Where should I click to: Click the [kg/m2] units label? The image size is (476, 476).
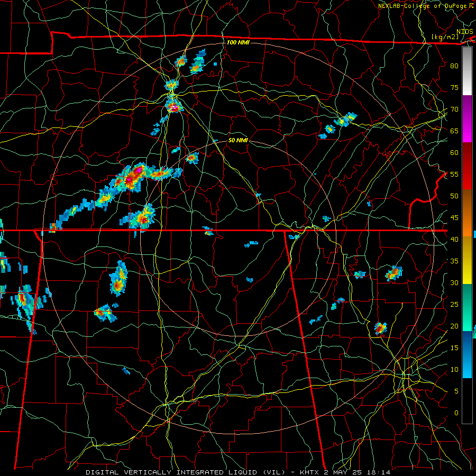click(445, 37)
